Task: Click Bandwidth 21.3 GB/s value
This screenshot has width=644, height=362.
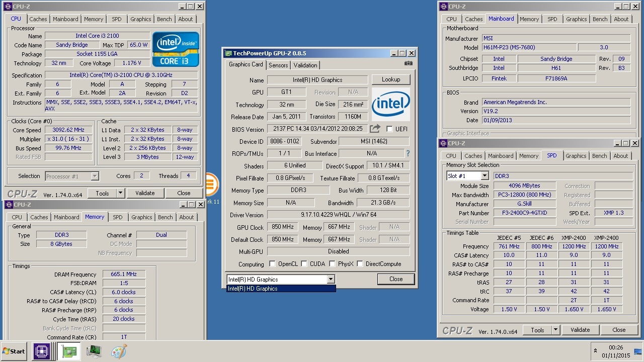Action: tap(383, 203)
